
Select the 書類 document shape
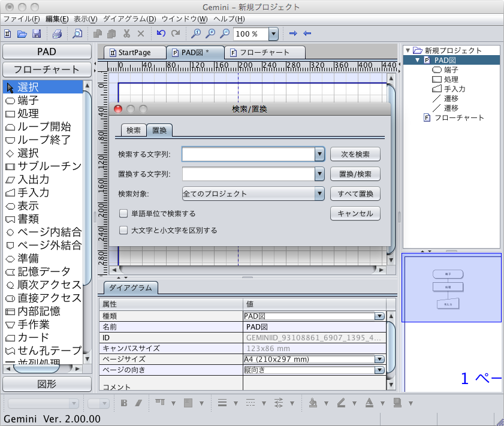coord(43,219)
